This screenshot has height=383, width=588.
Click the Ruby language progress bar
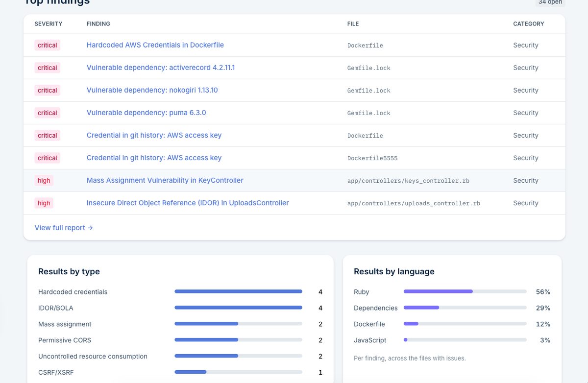point(465,291)
